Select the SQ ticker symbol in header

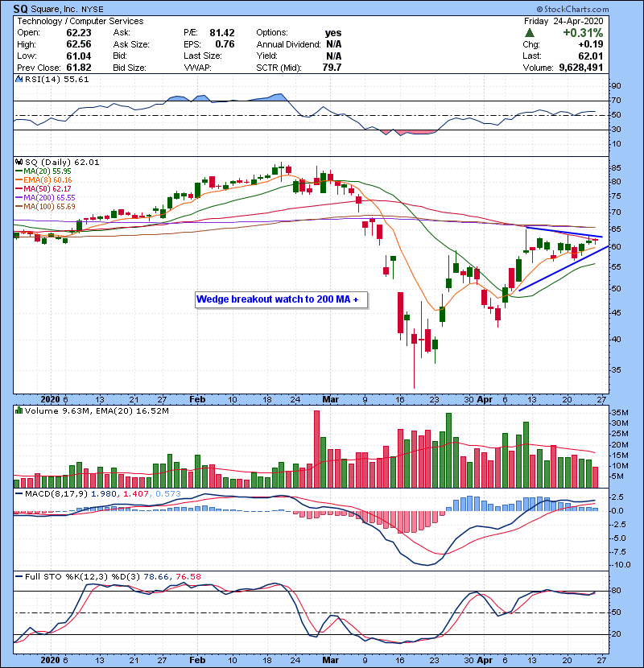click(x=20, y=9)
